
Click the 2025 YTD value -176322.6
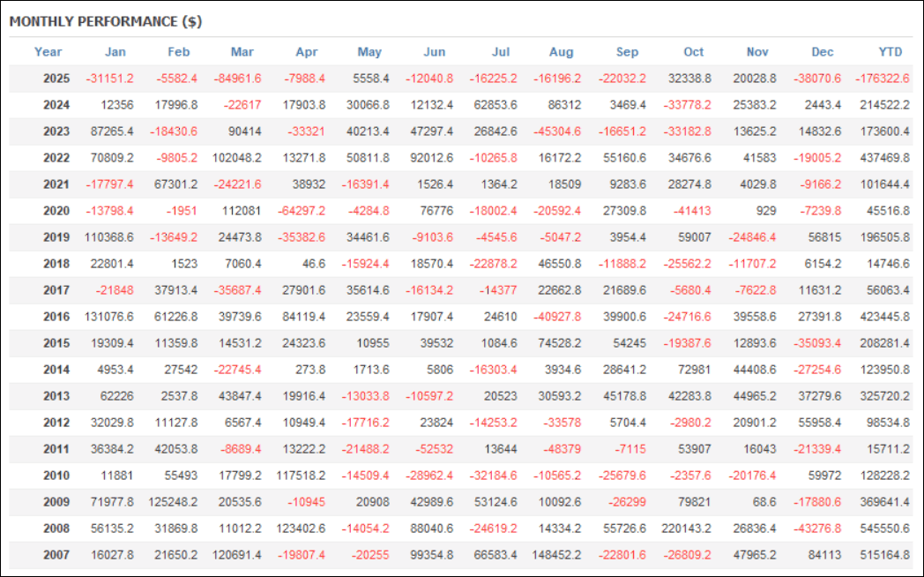click(882, 79)
